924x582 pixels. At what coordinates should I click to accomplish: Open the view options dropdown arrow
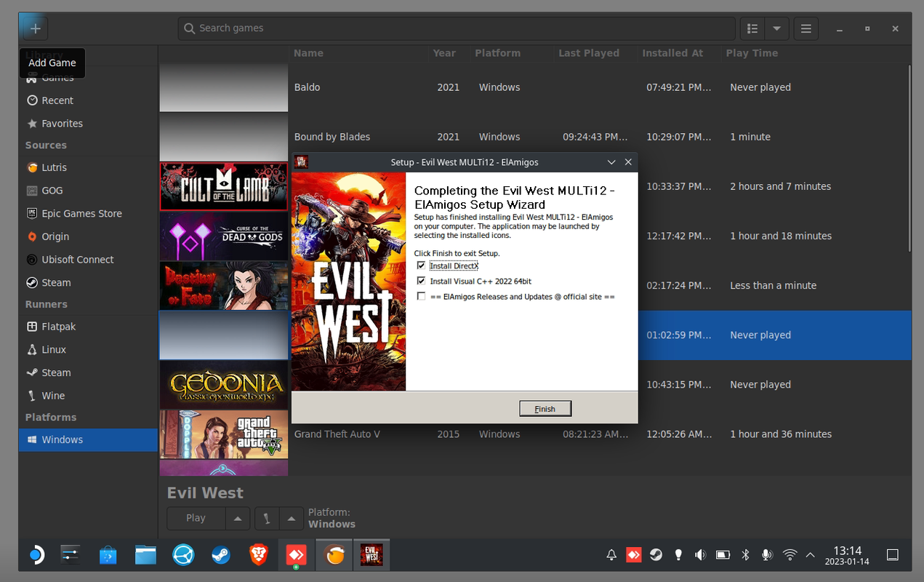point(776,28)
